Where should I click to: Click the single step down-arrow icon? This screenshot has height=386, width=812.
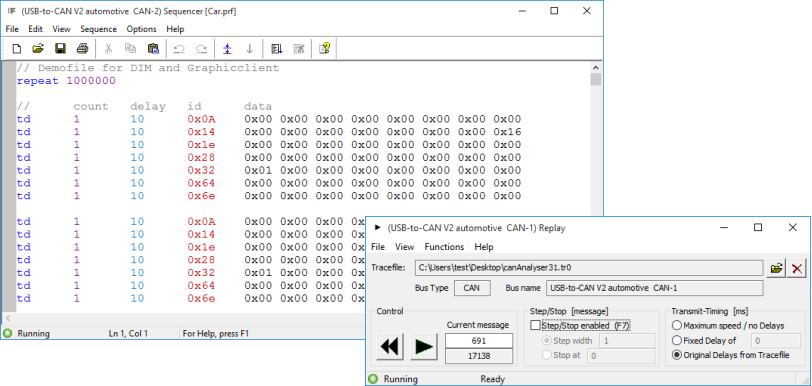click(249, 49)
